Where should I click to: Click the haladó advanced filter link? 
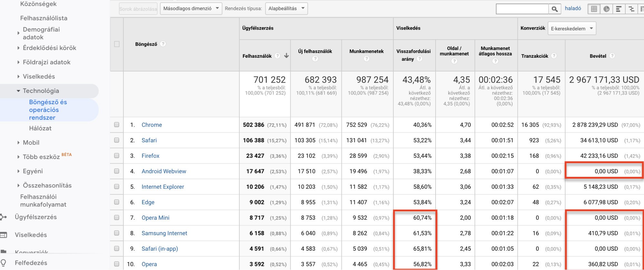[573, 8]
